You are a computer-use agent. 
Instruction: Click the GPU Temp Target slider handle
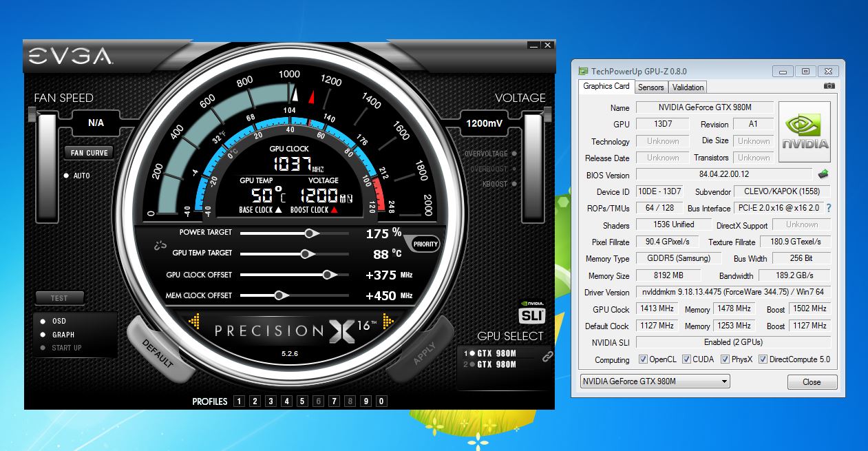[308, 254]
